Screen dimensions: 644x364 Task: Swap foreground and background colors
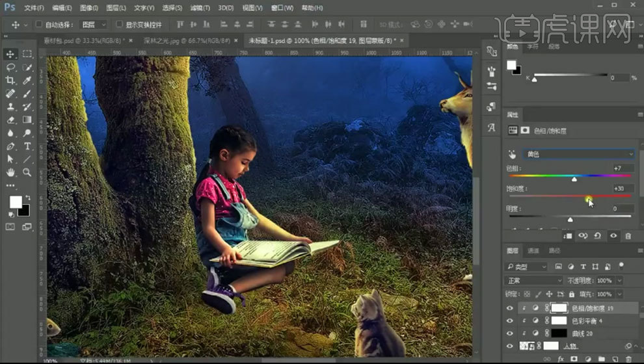pyautogui.click(x=28, y=198)
